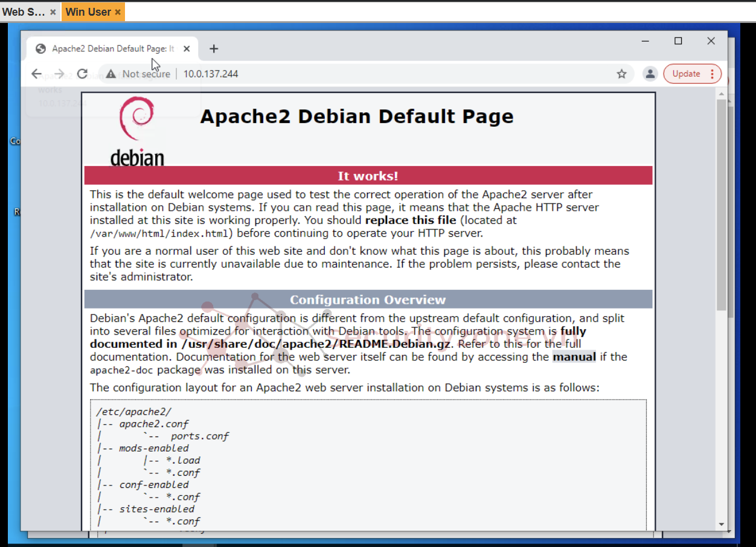
Task: Bookmark this page with the star icon
Action: tap(621, 74)
